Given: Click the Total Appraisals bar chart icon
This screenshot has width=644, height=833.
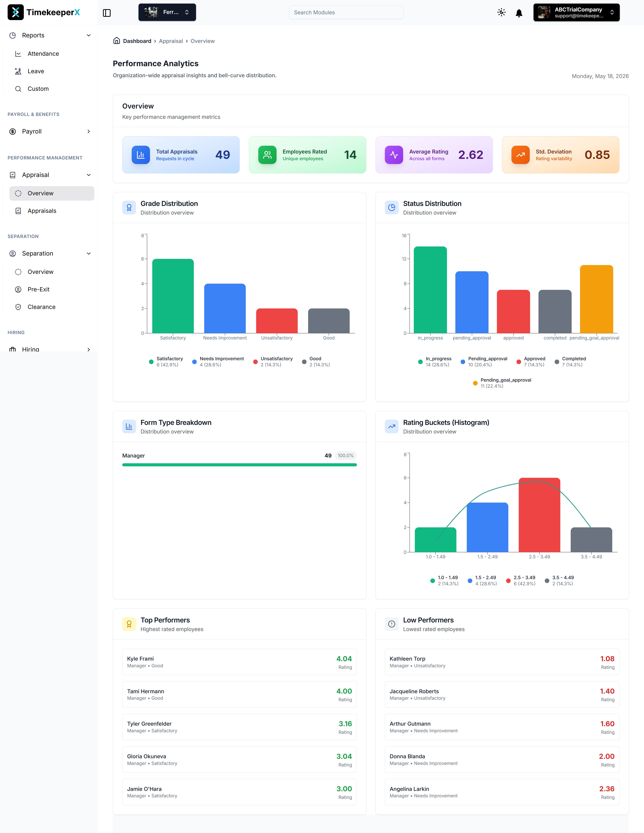Looking at the screenshot, I should point(141,155).
